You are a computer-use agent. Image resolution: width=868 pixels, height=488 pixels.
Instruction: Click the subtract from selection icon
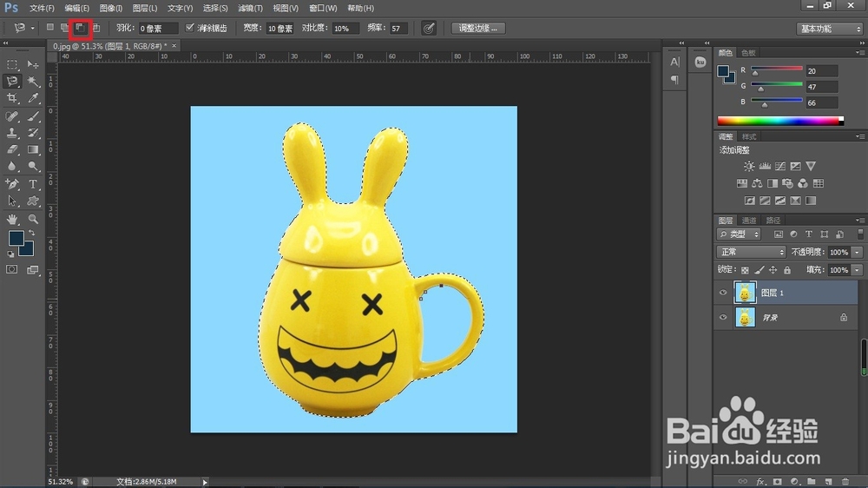click(80, 28)
